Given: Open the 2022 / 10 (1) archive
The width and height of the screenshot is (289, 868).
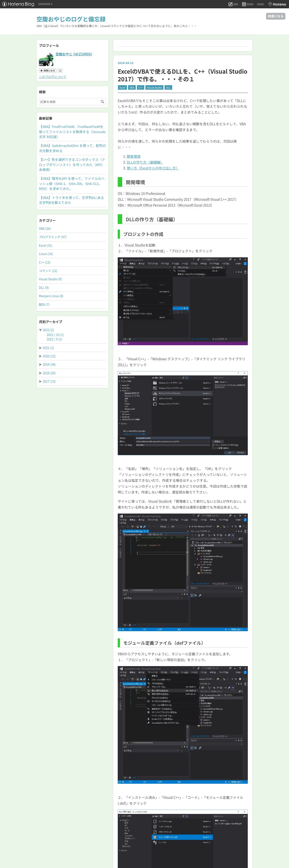Looking at the screenshot, I should tap(55, 335).
